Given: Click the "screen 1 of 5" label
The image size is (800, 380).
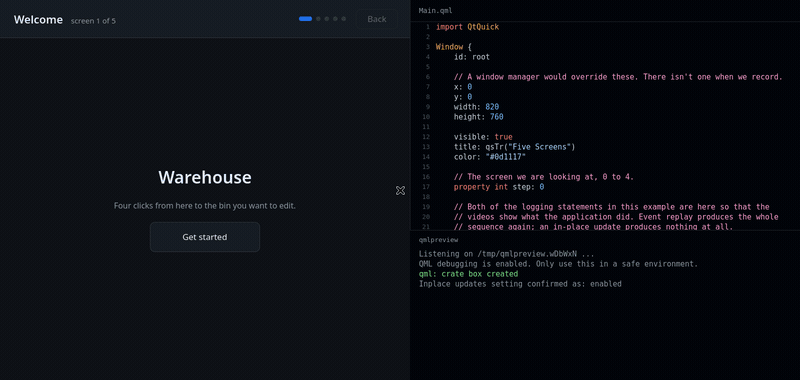Looking at the screenshot, I should click(93, 21).
